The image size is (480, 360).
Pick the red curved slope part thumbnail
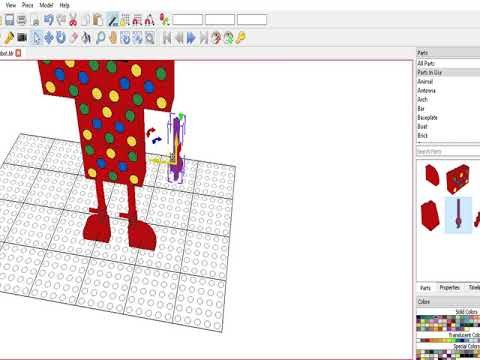pos(432,175)
